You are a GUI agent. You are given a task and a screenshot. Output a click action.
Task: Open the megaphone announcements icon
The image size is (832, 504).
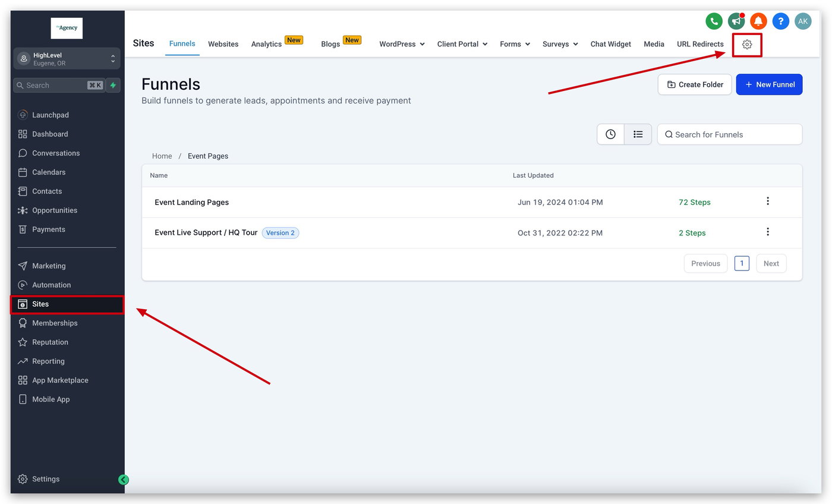[736, 21]
